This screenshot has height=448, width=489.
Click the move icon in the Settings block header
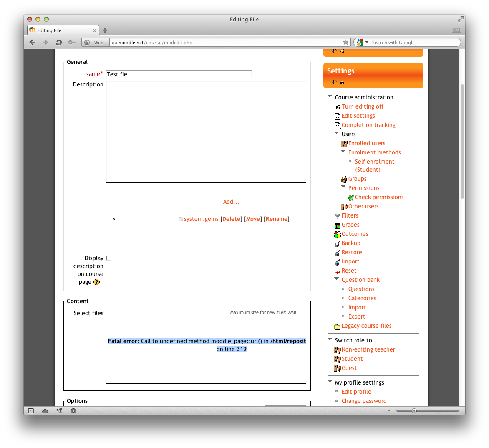tap(334, 82)
